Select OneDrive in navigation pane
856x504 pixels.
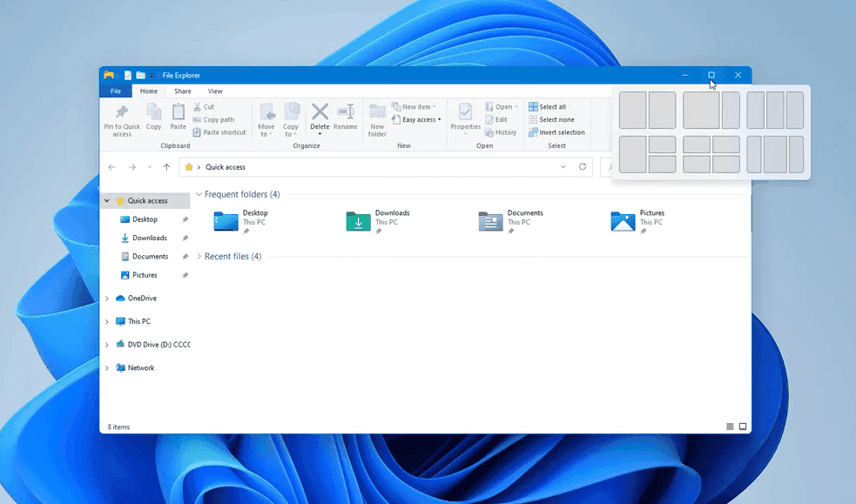tap(142, 299)
